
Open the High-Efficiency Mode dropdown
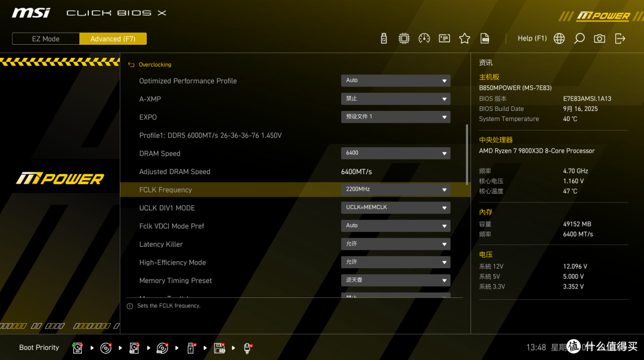click(395, 262)
